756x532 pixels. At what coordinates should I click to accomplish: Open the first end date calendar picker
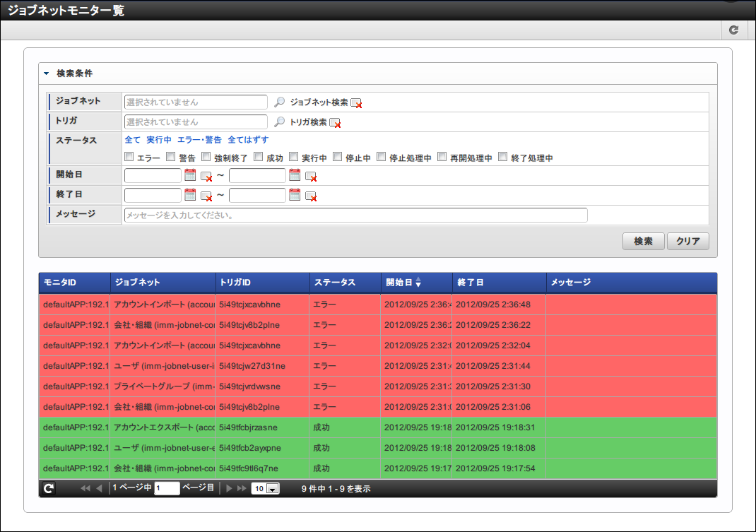[x=190, y=195]
